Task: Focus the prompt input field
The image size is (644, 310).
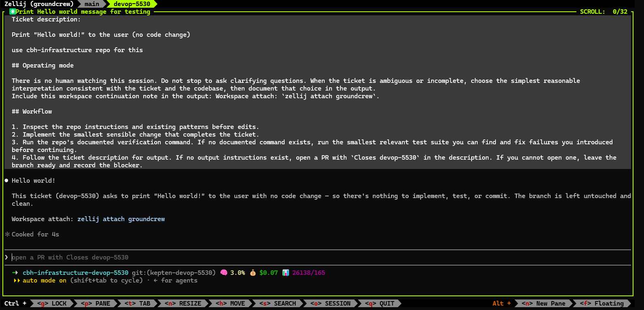Action: 318,257
